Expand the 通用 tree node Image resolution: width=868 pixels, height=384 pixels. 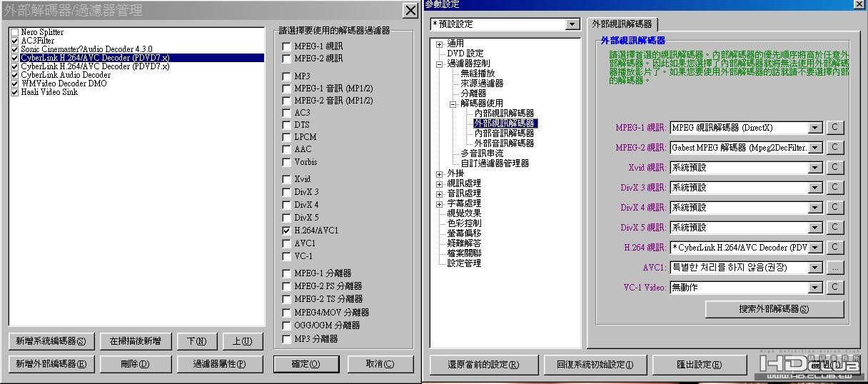pyautogui.click(x=440, y=44)
